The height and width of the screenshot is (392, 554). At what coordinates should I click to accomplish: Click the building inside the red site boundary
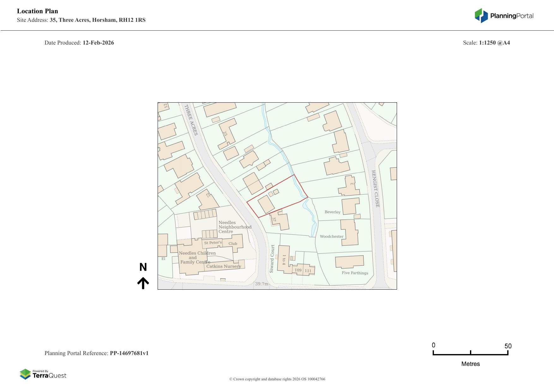click(266, 204)
